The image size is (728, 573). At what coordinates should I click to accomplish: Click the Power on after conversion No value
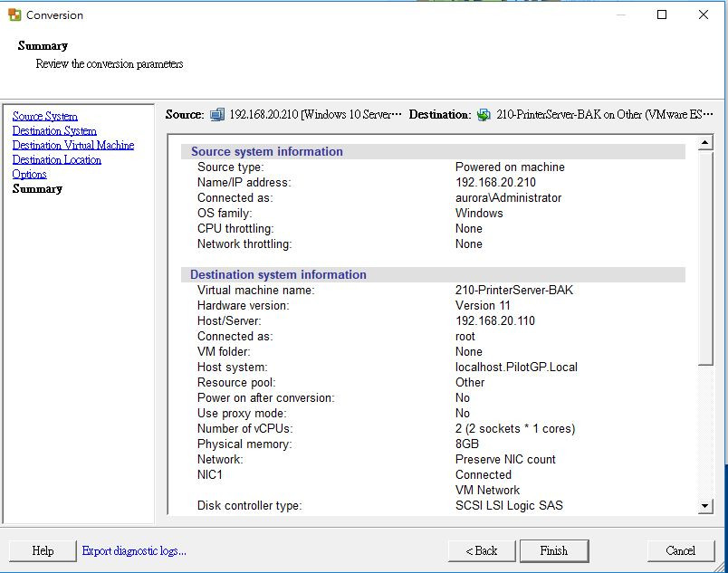(463, 397)
